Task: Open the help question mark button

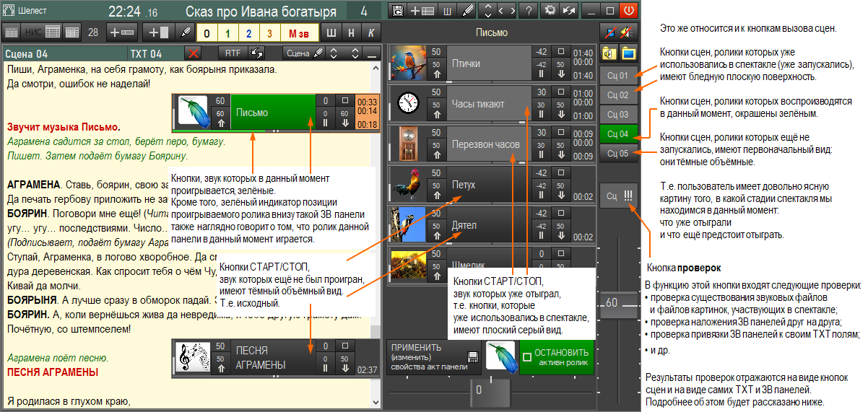Action: (529, 11)
